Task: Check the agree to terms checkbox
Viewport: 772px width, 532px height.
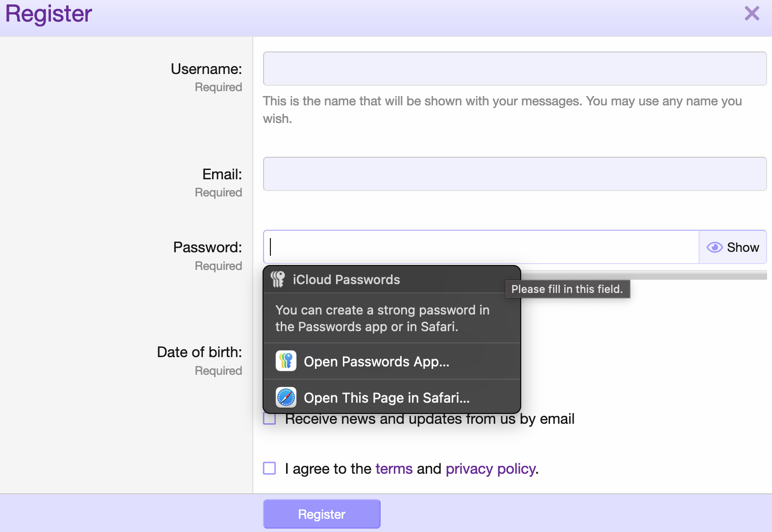Action: pyautogui.click(x=269, y=468)
